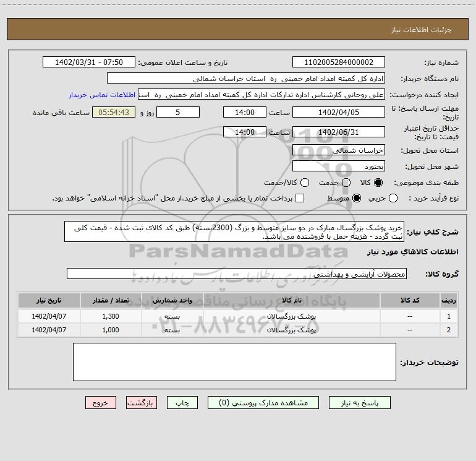Click row 1 unit cell بسته
The height and width of the screenshot is (461, 476).
click(x=172, y=316)
